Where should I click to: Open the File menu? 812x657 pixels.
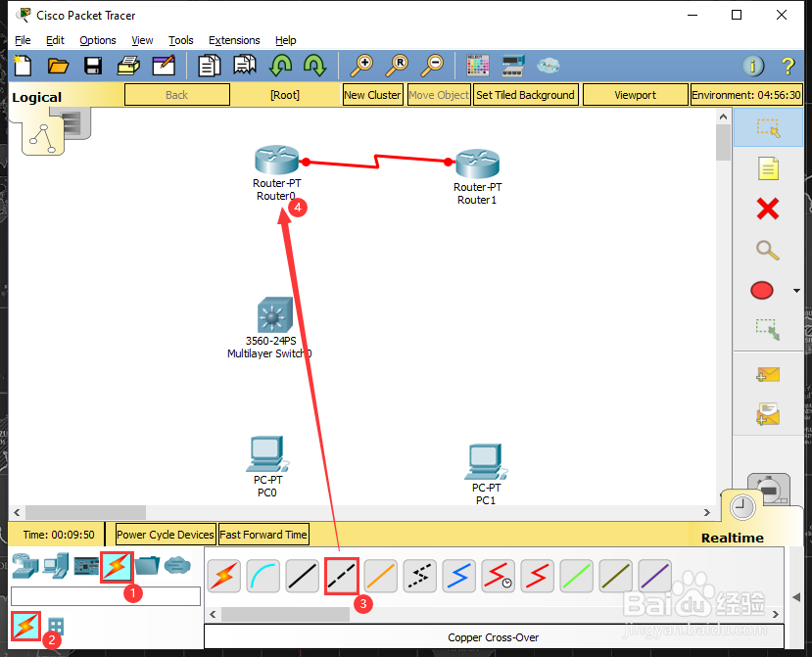point(23,40)
